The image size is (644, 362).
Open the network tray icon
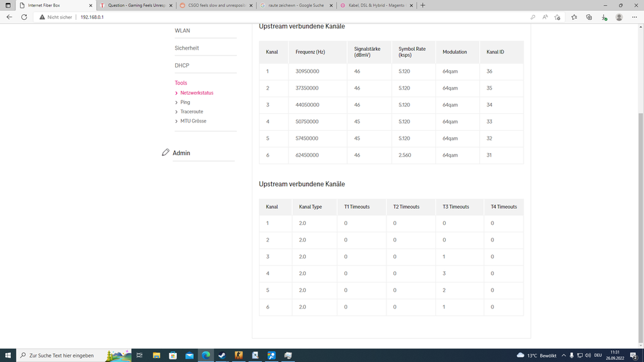click(580, 356)
